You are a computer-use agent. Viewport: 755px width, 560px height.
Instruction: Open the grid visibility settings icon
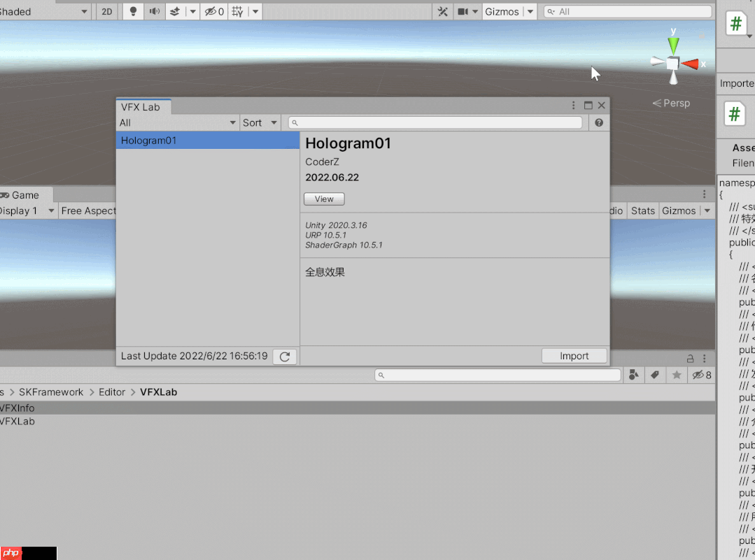click(239, 11)
